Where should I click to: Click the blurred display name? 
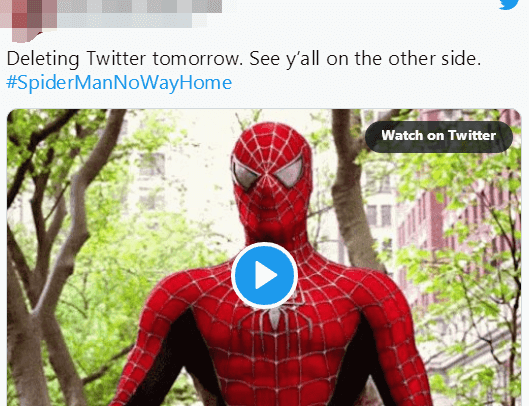[140, 6]
